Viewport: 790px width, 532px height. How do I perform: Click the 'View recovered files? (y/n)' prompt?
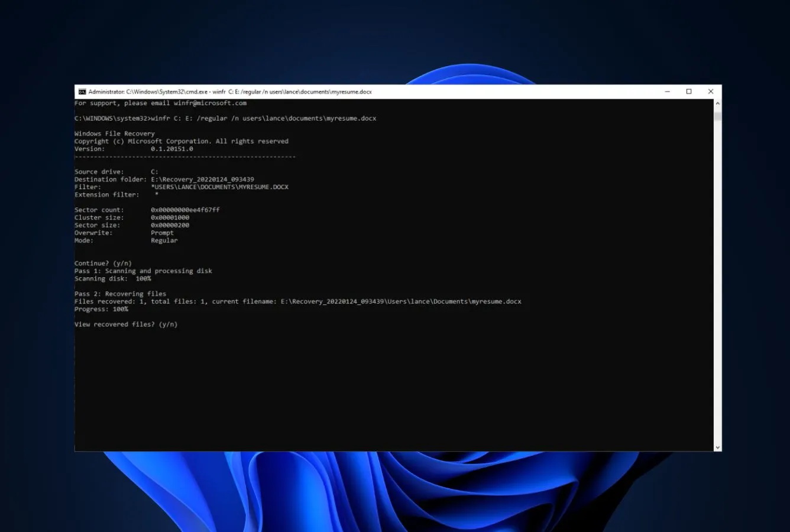click(126, 325)
